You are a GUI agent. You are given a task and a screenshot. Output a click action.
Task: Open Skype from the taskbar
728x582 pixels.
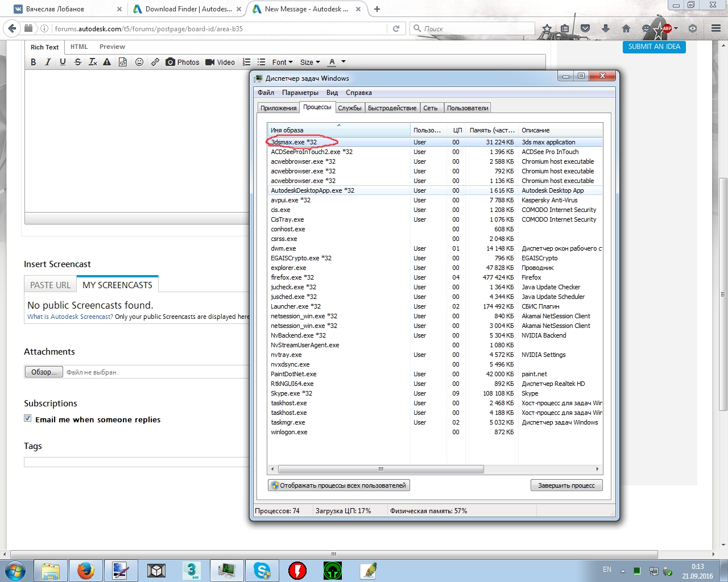tap(262, 571)
